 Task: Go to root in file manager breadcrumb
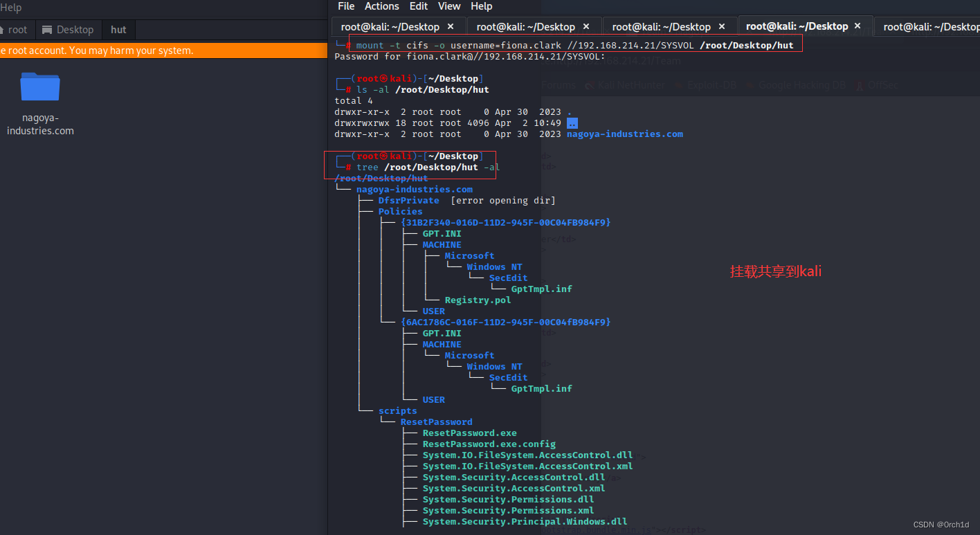18,30
